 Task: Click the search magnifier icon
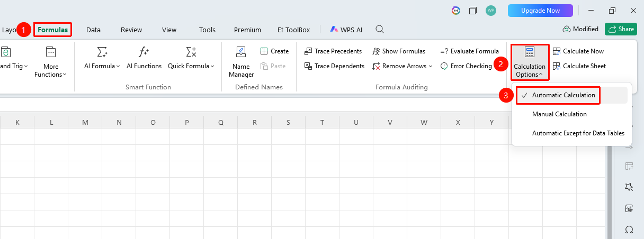click(380, 30)
